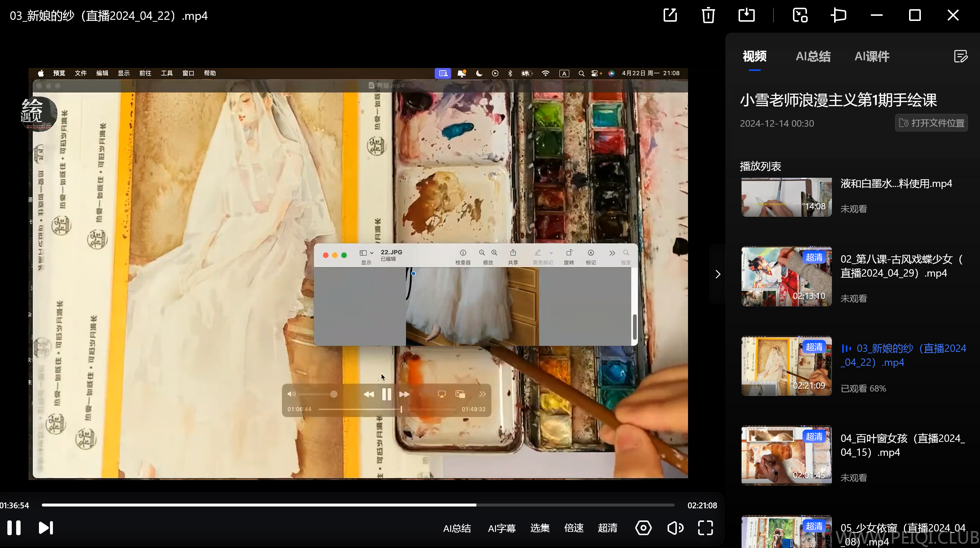Select the 03_新娘的纱 playlist thumbnail
980x548 pixels.
click(x=786, y=366)
